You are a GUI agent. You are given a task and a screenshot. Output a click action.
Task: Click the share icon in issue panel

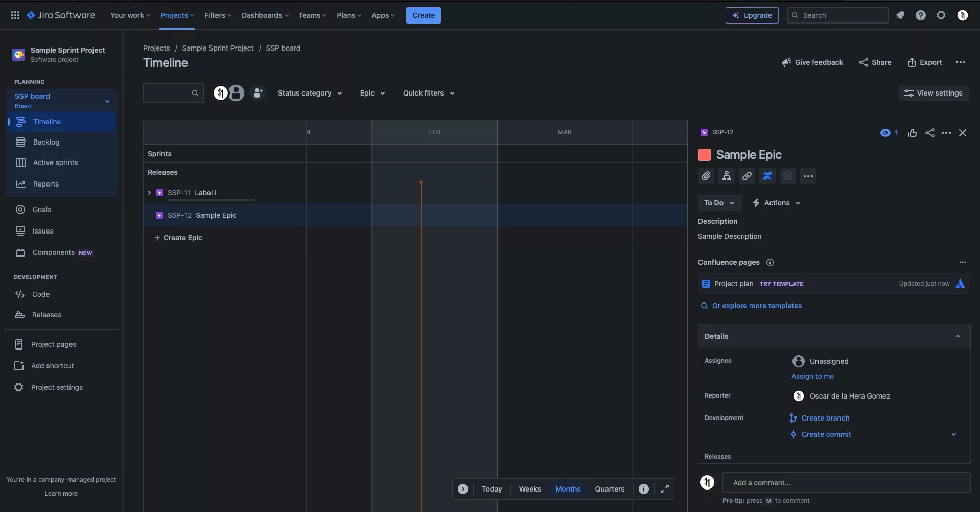(x=930, y=133)
